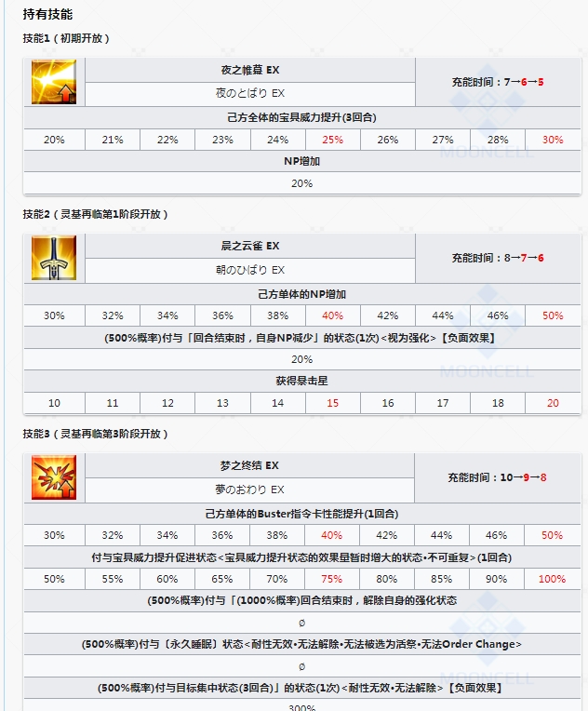The height and width of the screenshot is (711, 588).
Task: Click the 付与目标集中状态(3回合) effect row
Action: (x=302, y=688)
